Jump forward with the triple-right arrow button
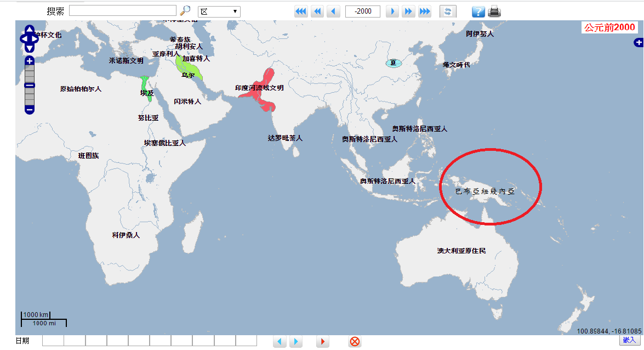The height and width of the screenshot is (350, 644). pyautogui.click(x=425, y=12)
